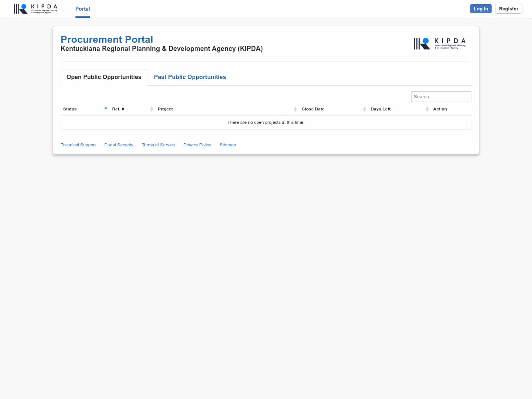Click the ascending sort triangle above Status
The width and height of the screenshot is (532, 399).
(x=106, y=108)
